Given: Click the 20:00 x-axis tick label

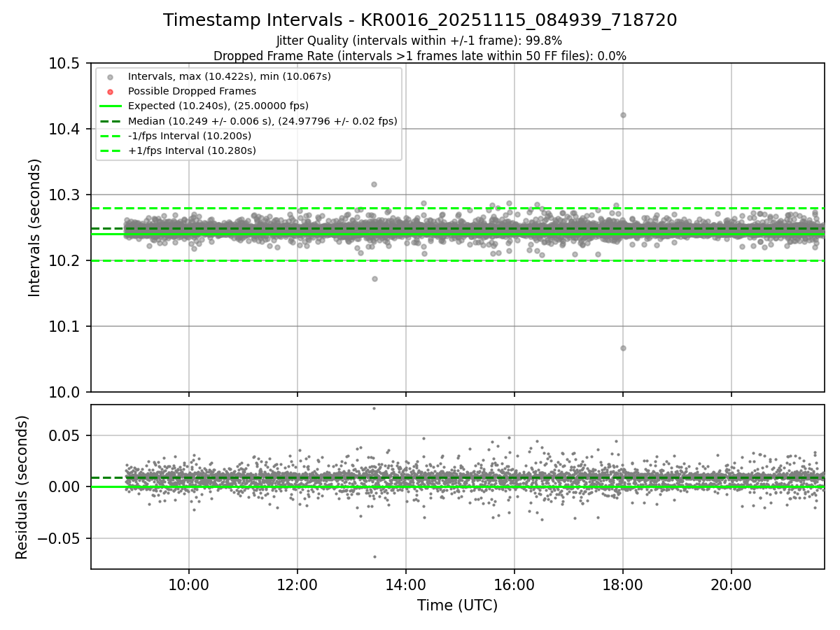Looking at the screenshot, I should [x=731, y=584].
